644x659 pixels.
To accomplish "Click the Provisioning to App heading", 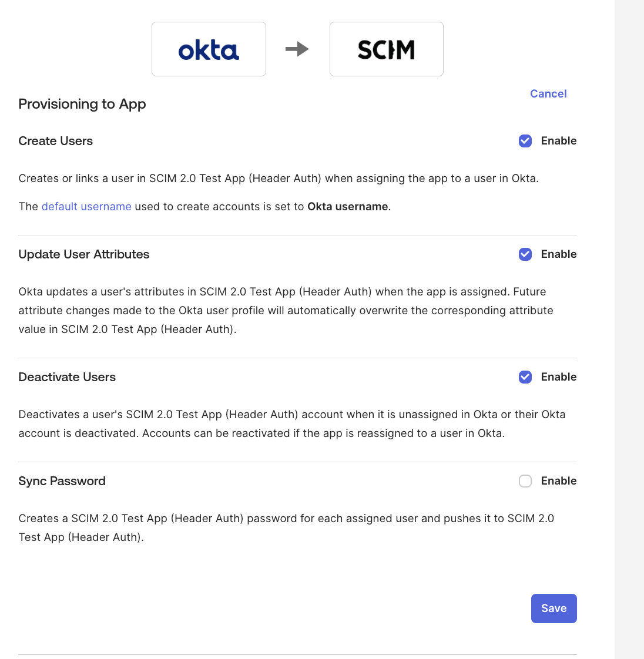I will click(82, 104).
